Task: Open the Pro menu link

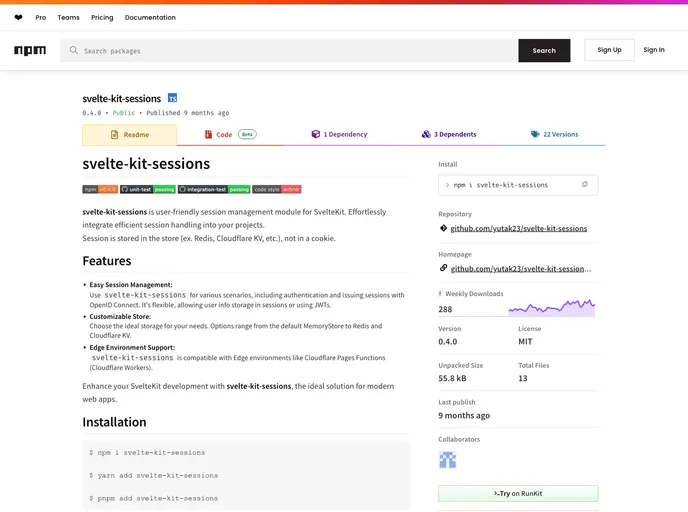Action: click(41, 18)
